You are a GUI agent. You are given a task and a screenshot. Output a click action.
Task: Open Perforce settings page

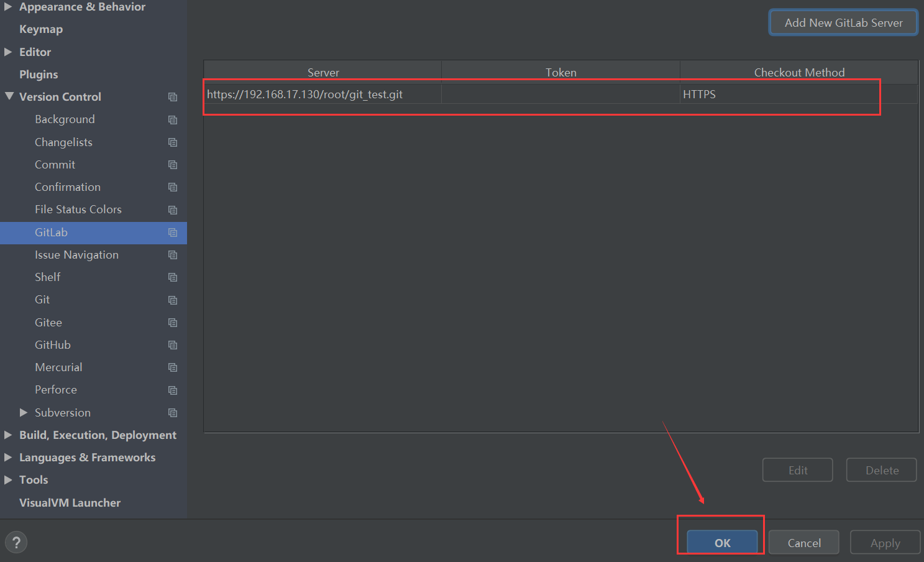coord(56,390)
